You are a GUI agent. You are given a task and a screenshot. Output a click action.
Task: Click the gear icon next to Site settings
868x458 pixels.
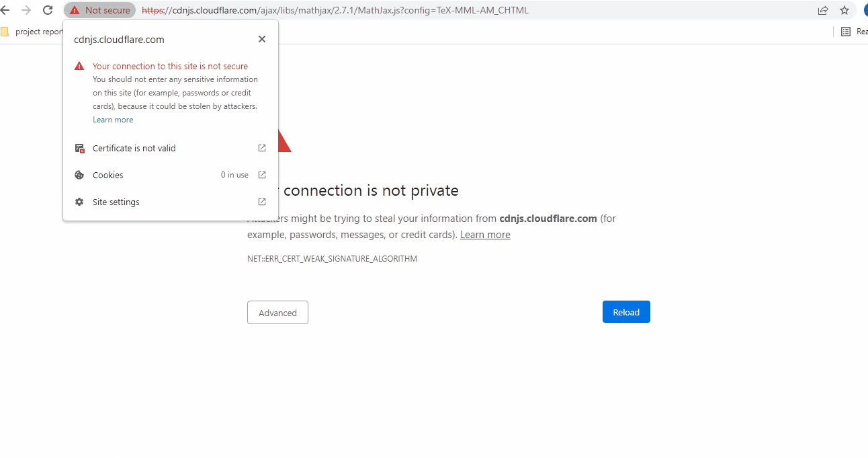tap(79, 202)
